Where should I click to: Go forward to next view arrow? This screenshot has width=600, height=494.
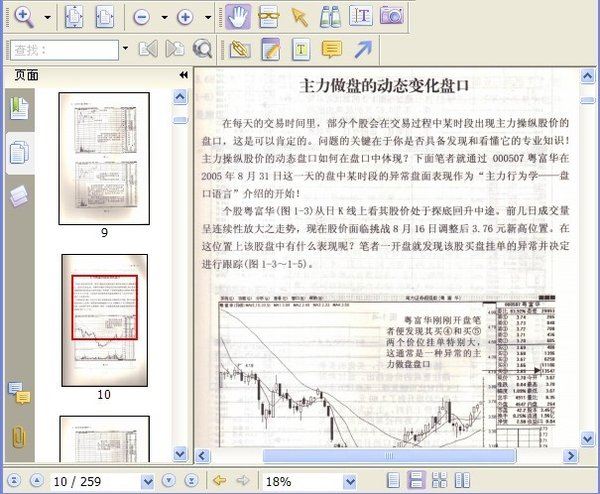242,480
